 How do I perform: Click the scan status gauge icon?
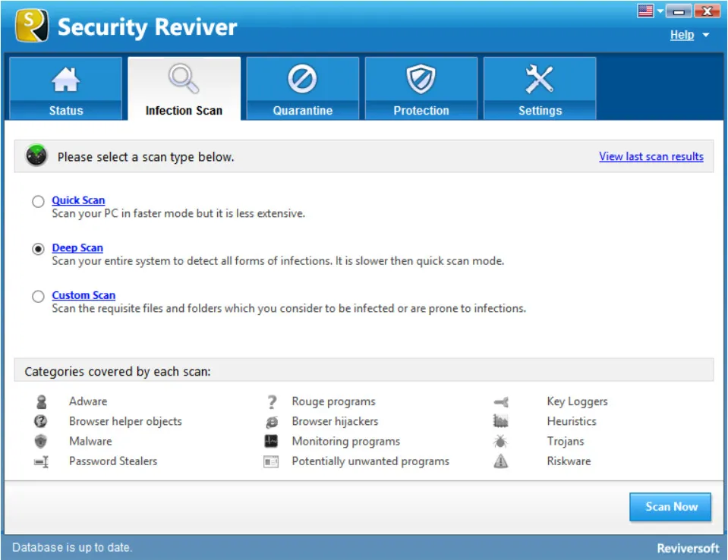point(36,156)
